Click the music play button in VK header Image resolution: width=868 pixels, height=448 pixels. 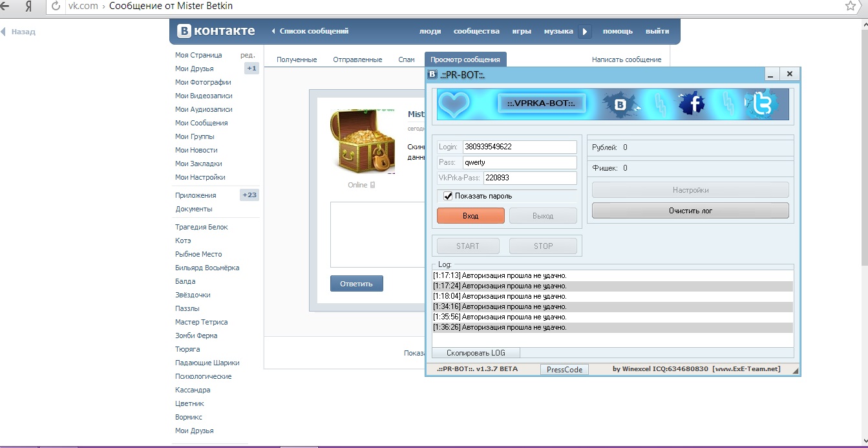584,31
